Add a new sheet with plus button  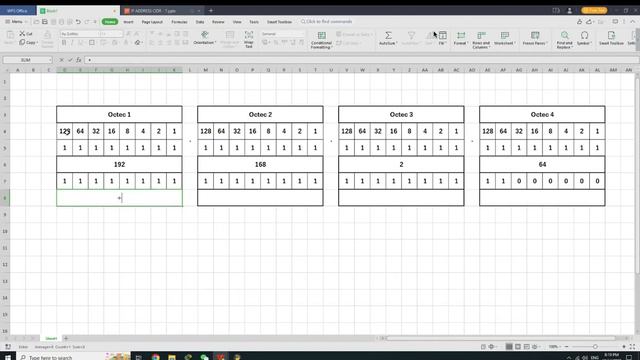pos(66,338)
